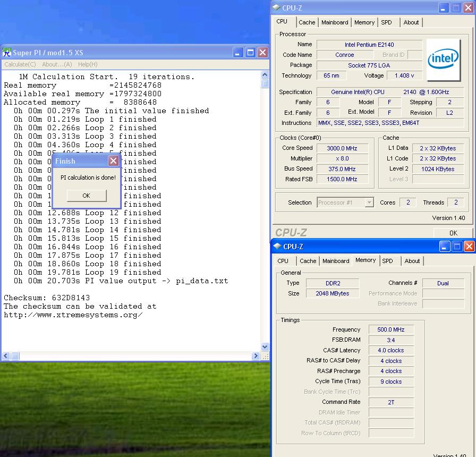Switch to Mainboard tab in top CPU-Z

pyautogui.click(x=335, y=22)
